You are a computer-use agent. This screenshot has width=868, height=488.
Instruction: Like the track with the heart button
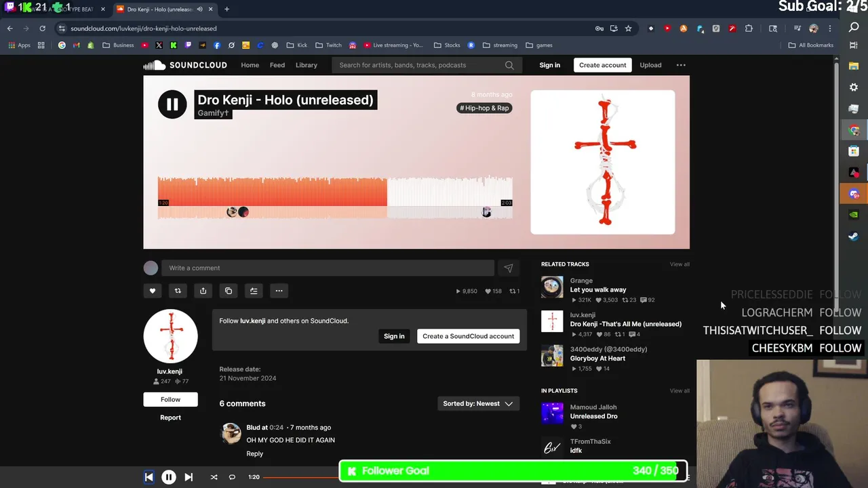pyautogui.click(x=153, y=291)
